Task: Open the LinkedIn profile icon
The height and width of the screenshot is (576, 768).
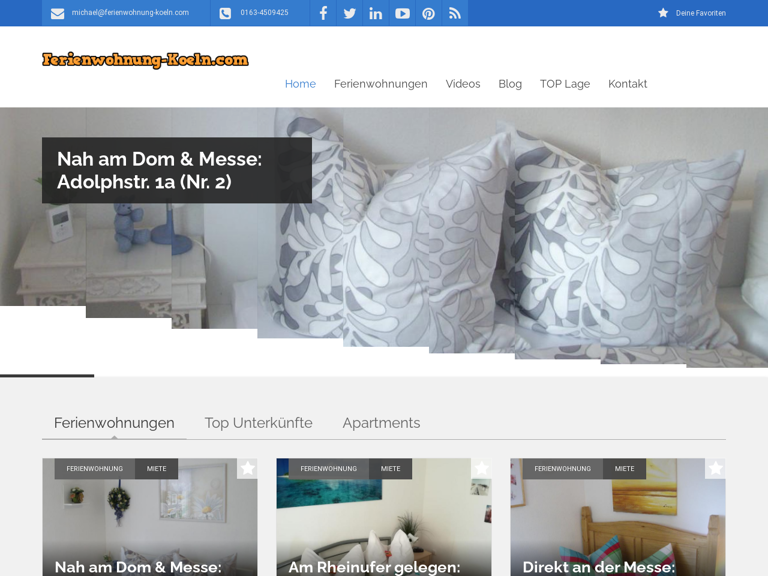Action: coord(375,13)
